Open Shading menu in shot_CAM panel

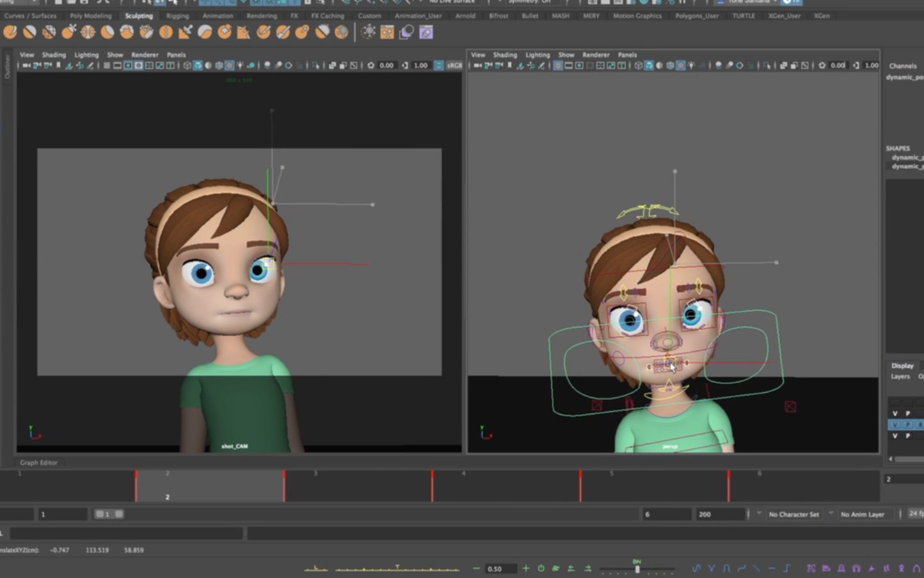pyautogui.click(x=54, y=54)
